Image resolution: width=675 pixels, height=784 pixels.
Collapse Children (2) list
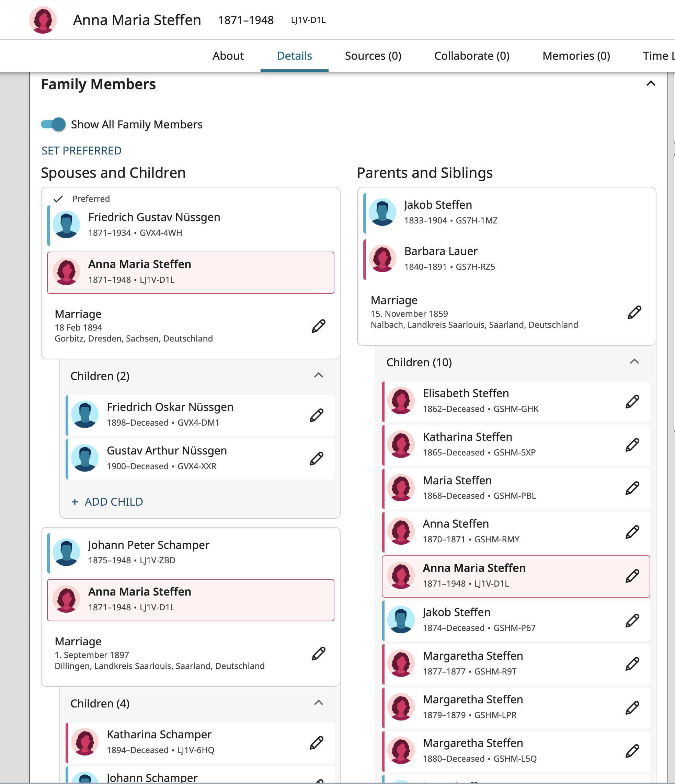[x=318, y=375]
